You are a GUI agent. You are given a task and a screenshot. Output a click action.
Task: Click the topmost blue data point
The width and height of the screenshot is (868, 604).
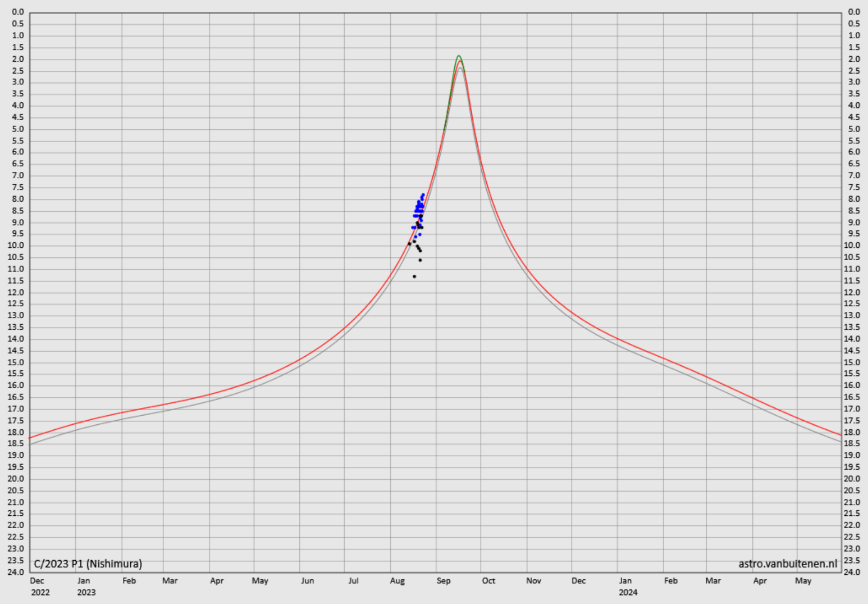click(x=423, y=195)
